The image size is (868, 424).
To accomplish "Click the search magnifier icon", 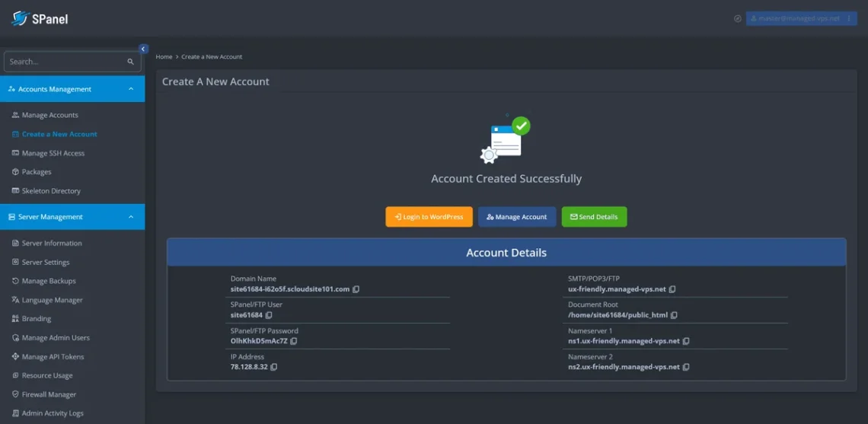I will pos(131,62).
